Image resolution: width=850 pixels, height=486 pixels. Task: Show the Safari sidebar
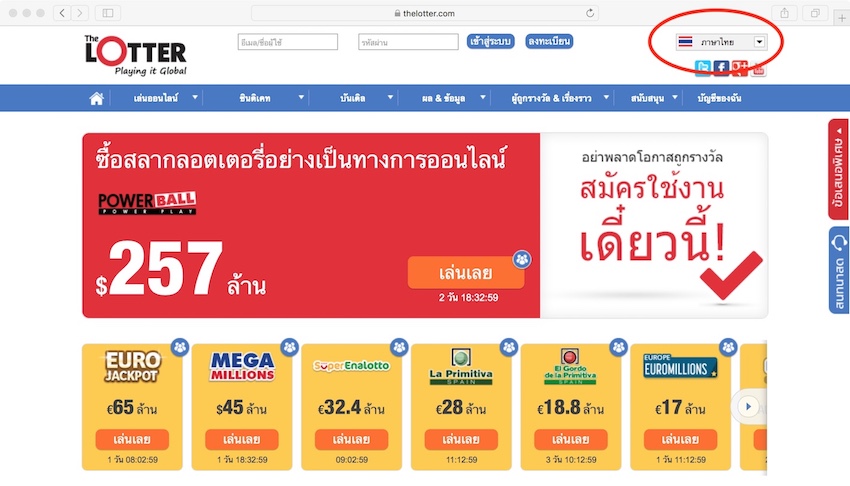pyautogui.click(x=108, y=13)
